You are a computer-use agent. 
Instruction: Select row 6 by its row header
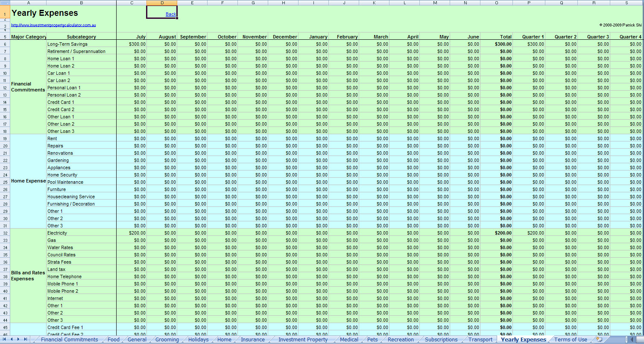(5, 44)
